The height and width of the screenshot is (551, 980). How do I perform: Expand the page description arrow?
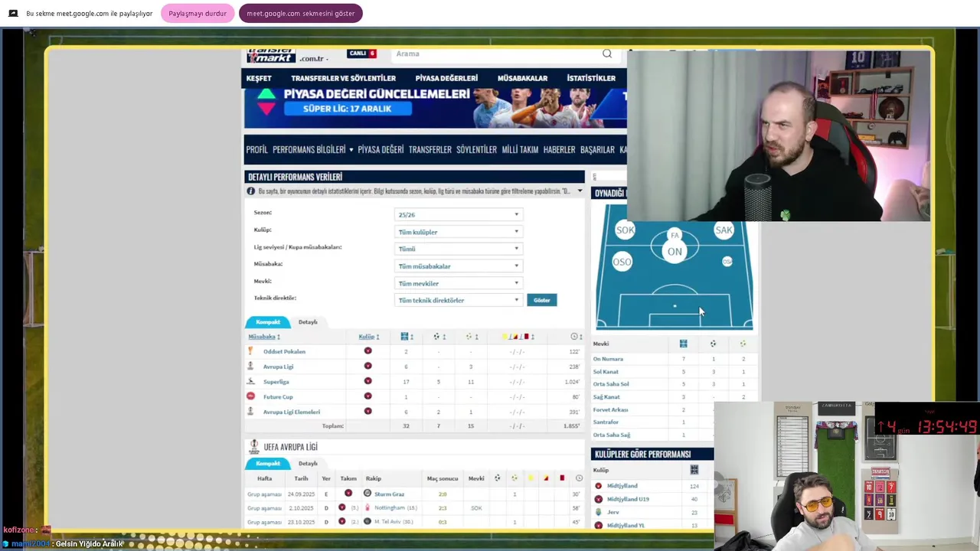579,191
